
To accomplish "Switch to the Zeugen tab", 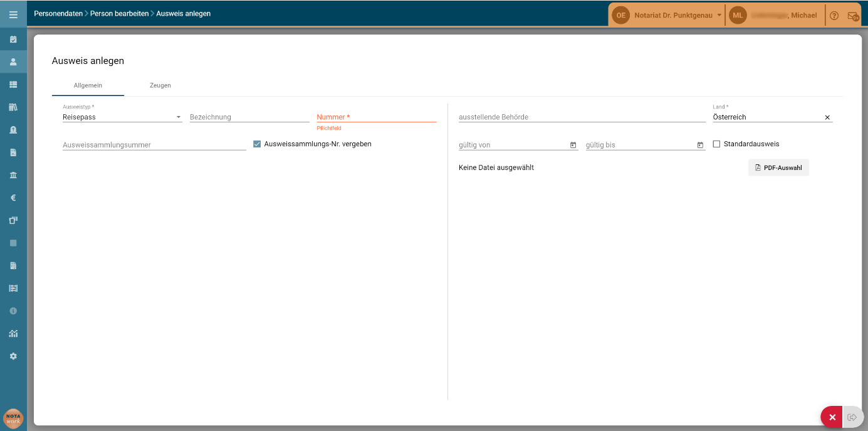I will tap(160, 85).
